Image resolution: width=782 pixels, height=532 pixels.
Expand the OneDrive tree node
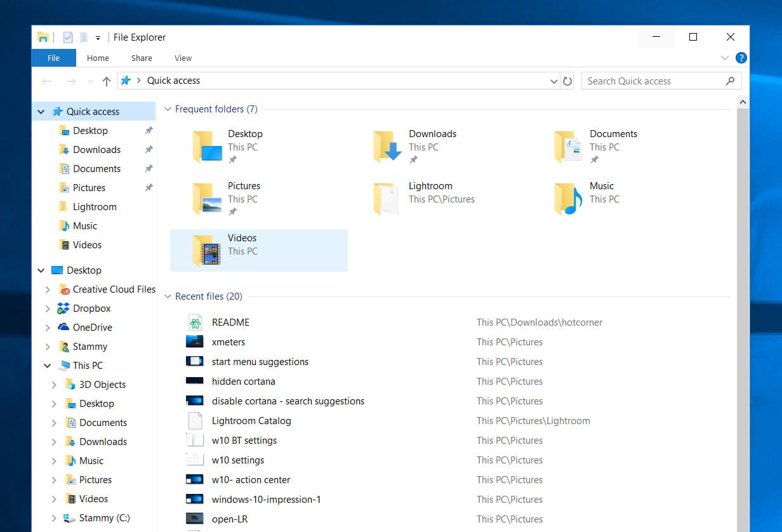[x=48, y=328]
